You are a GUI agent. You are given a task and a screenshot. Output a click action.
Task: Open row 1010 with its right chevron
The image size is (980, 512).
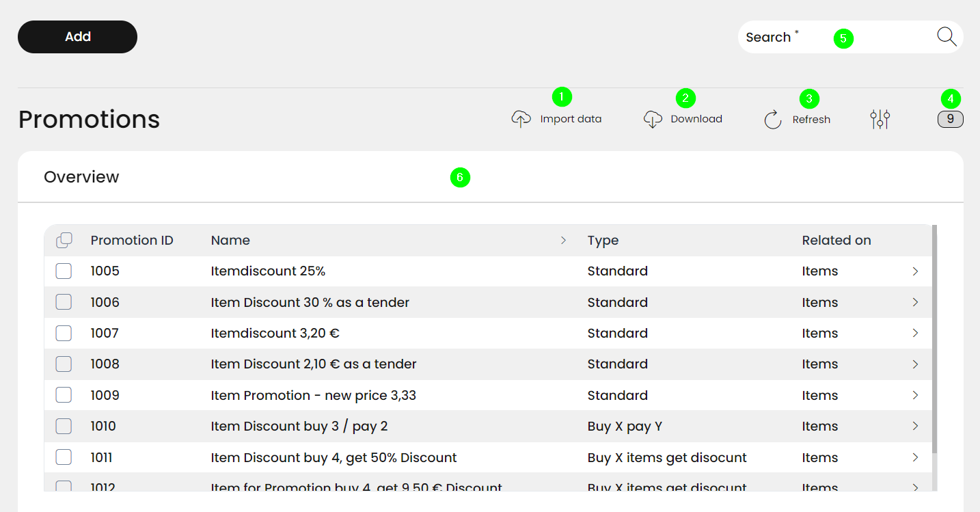[x=915, y=426]
